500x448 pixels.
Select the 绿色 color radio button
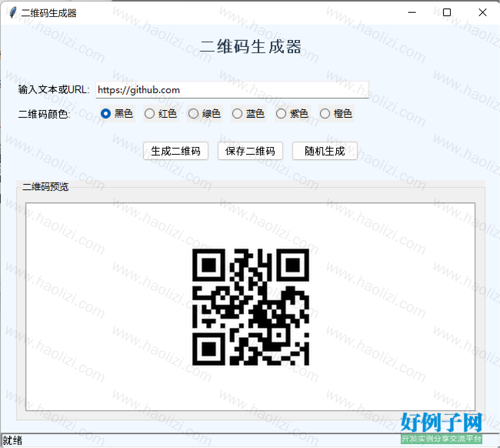tap(205, 114)
